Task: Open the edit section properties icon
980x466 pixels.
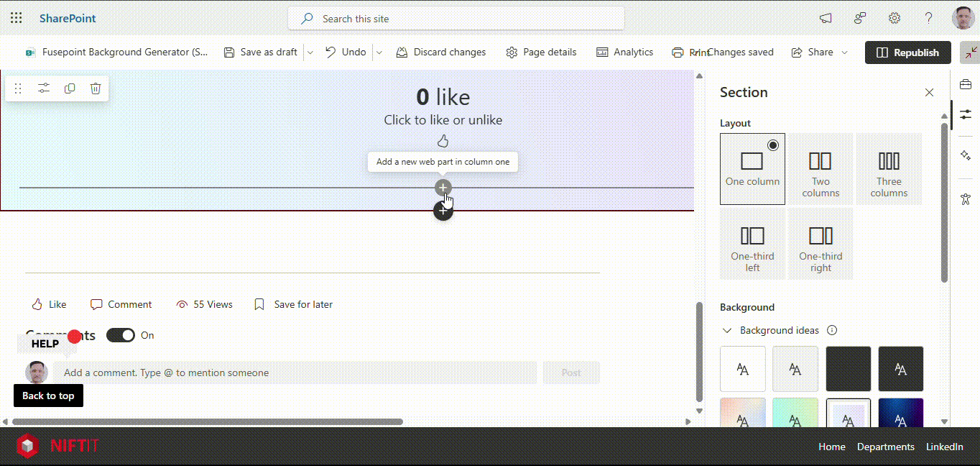Action: (x=44, y=88)
